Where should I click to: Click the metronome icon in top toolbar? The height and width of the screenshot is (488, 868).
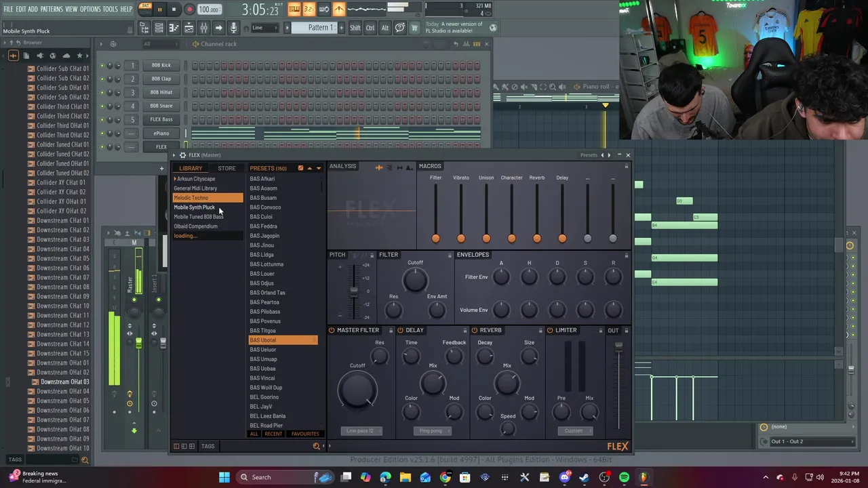339,9
